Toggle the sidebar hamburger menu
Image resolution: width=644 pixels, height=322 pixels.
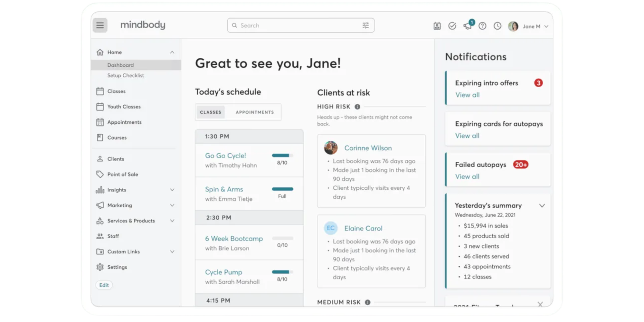[x=100, y=25]
